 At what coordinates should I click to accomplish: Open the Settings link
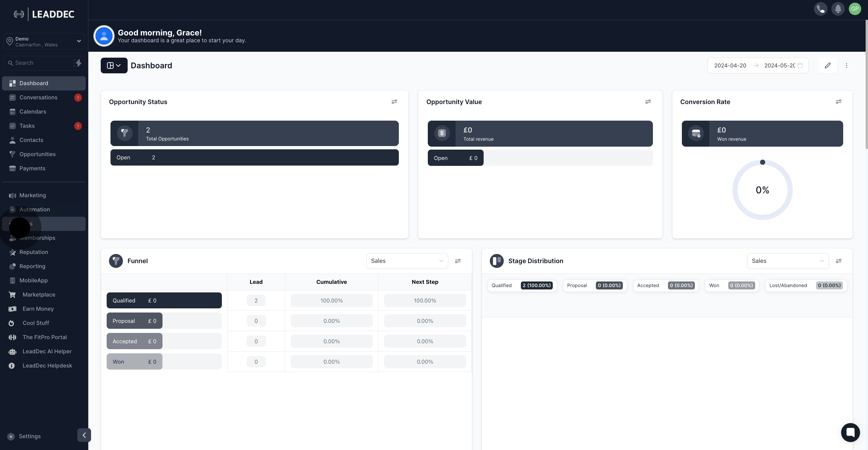click(30, 436)
